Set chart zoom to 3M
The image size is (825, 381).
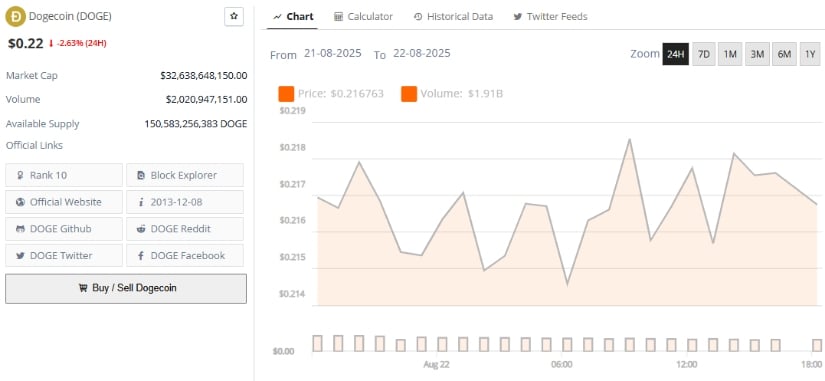click(x=757, y=54)
